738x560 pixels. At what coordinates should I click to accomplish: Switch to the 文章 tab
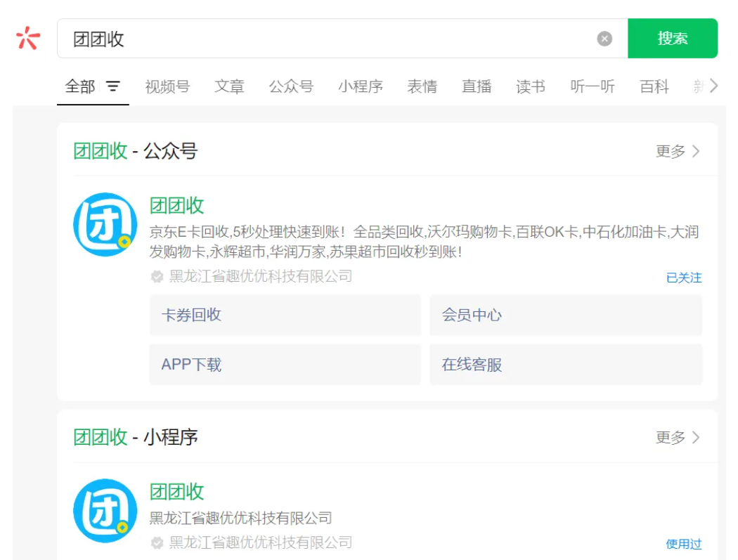pyautogui.click(x=229, y=86)
